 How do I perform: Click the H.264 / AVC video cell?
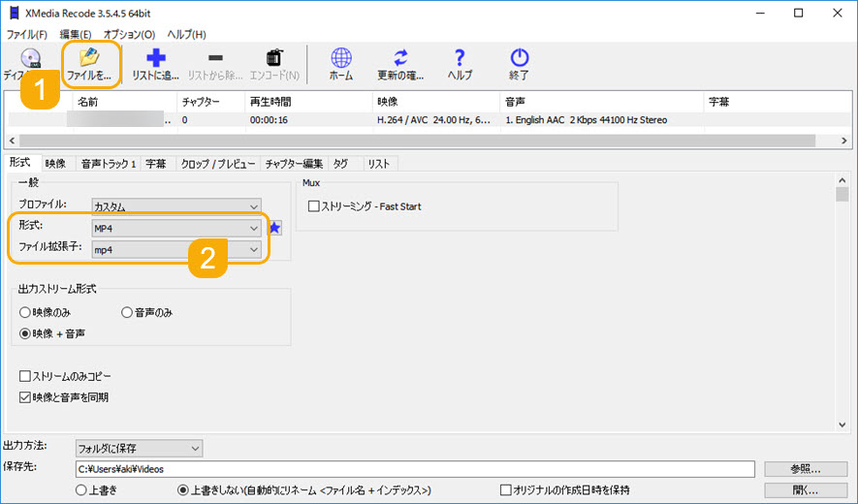433,120
